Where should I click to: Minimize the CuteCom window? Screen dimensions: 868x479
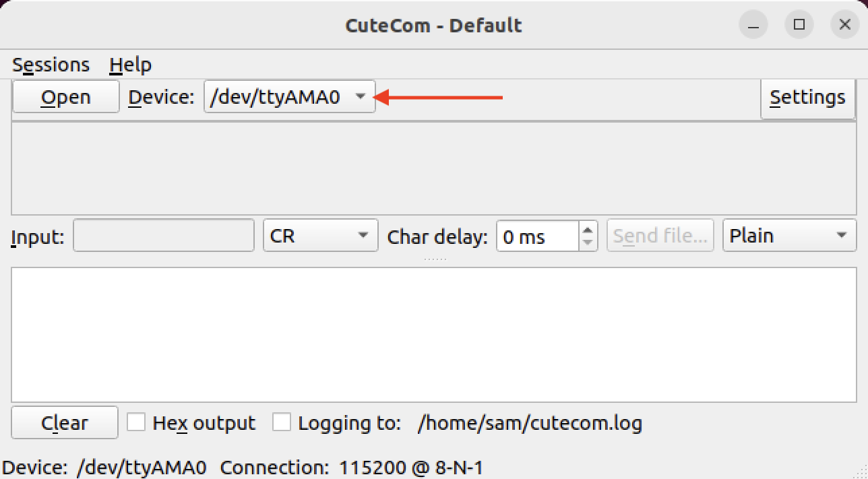coord(753,26)
